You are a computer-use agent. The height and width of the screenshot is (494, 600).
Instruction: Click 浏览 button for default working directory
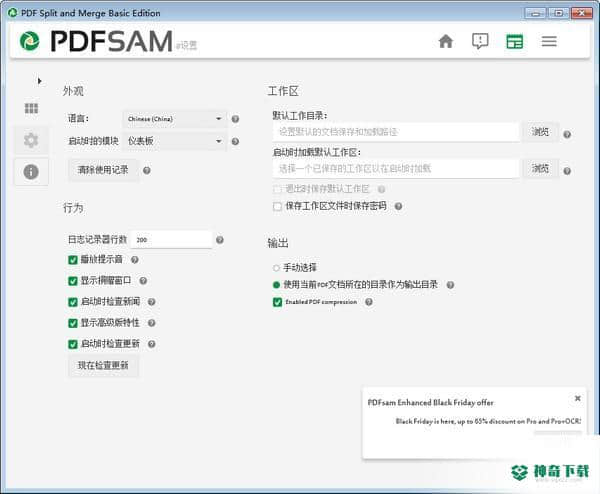(x=540, y=132)
